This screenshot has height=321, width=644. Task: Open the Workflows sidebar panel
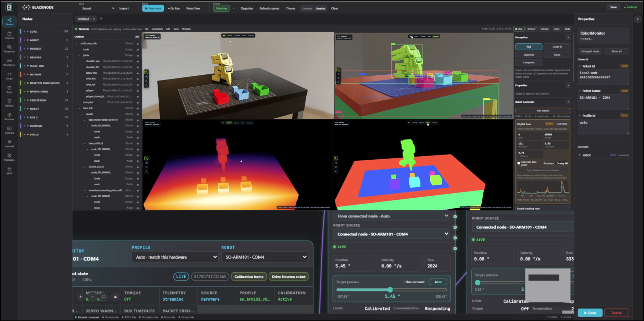tap(9, 62)
